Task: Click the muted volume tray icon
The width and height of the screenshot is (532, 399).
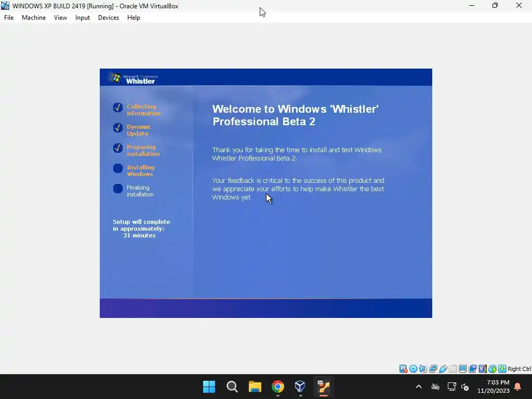Action: [x=465, y=387]
